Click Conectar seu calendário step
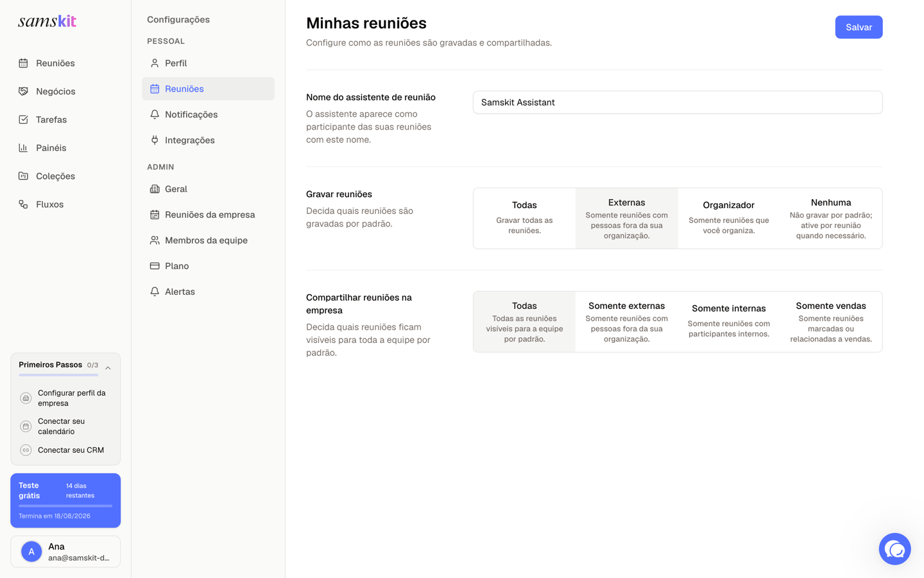The image size is (924, 578). (65, 426)
